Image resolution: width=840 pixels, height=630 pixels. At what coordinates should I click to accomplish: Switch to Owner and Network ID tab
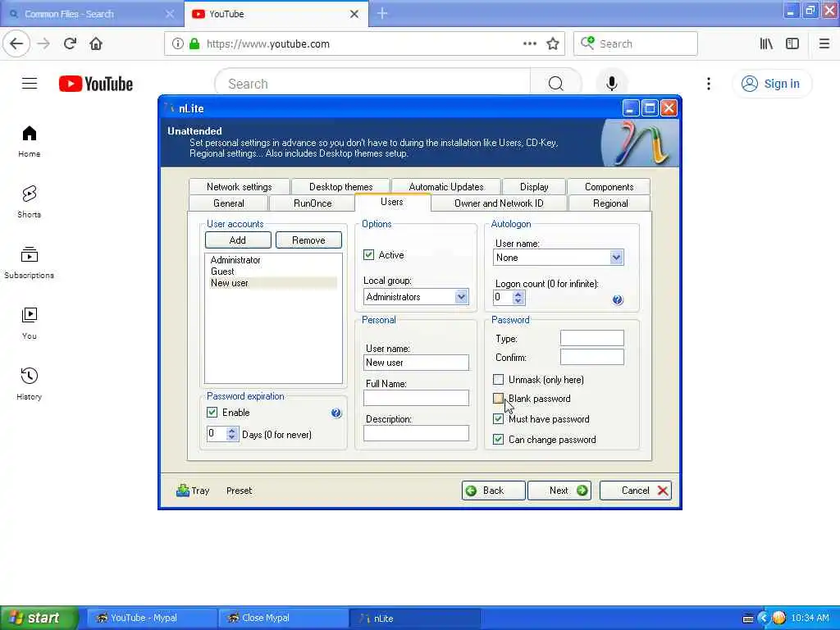[499, 203]
